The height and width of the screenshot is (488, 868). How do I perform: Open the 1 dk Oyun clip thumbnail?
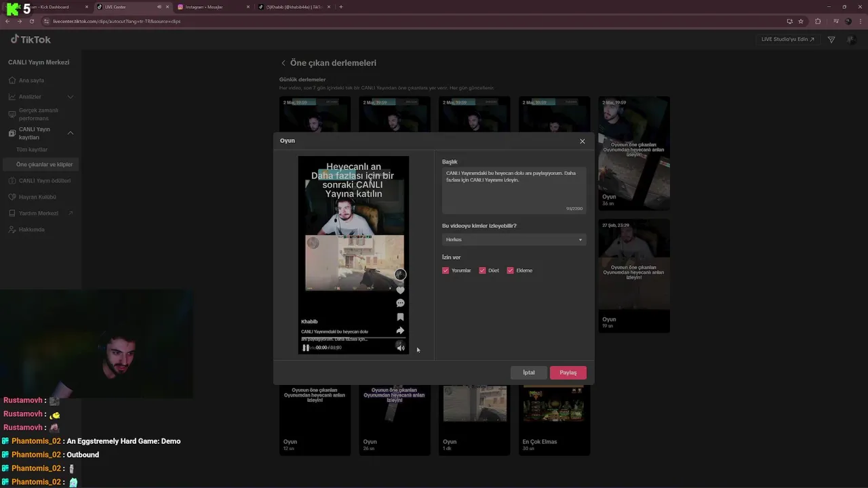(x=474, y=419)
